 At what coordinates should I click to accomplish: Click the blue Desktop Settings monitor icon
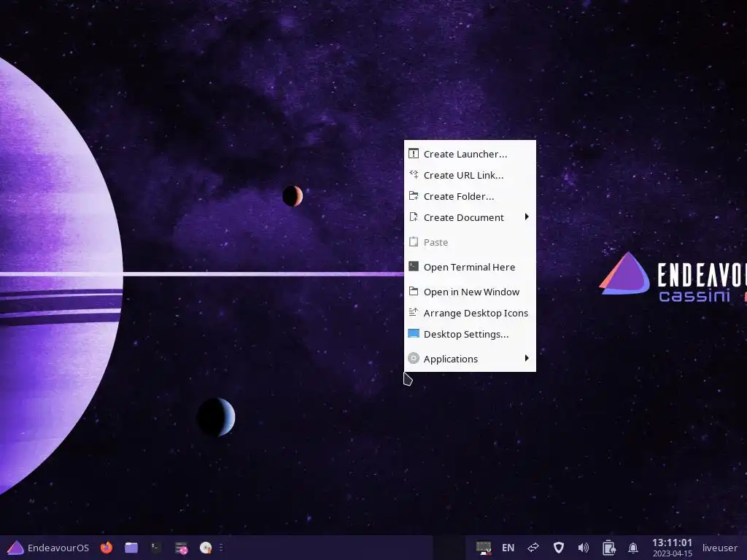click(414, 333)
